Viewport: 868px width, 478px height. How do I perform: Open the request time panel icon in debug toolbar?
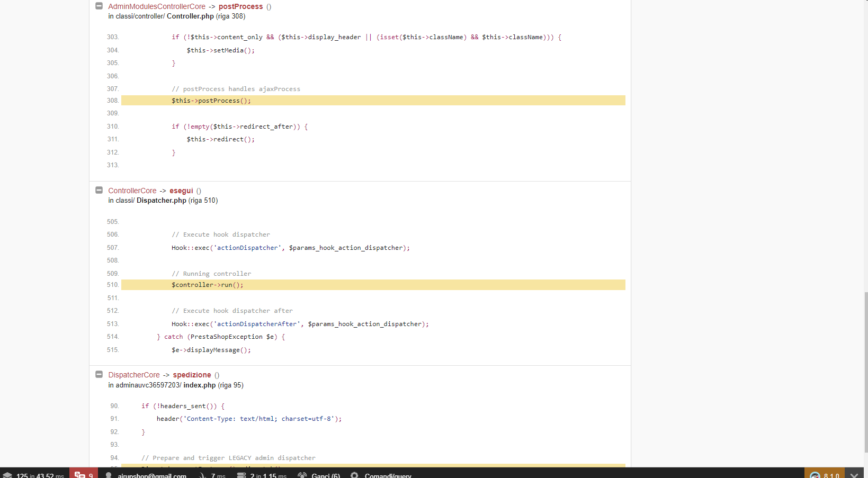point(7,475)
